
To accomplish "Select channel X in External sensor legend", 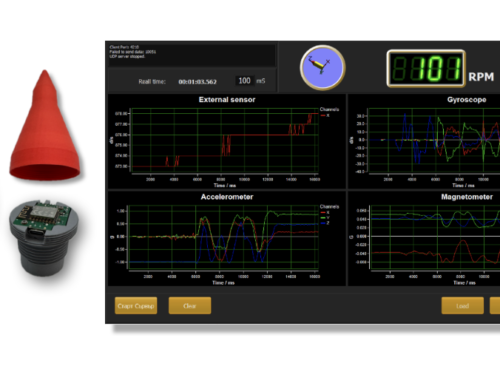I will pos(325,115).
